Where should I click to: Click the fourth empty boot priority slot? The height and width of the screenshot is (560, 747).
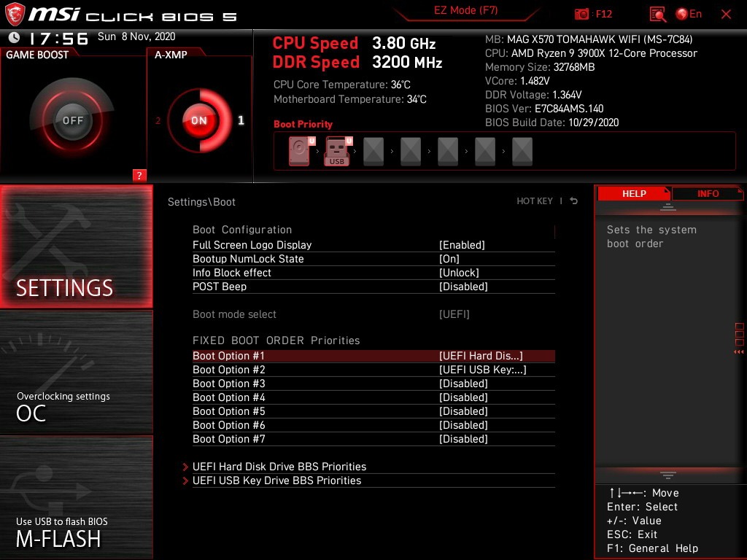point(411,152)
